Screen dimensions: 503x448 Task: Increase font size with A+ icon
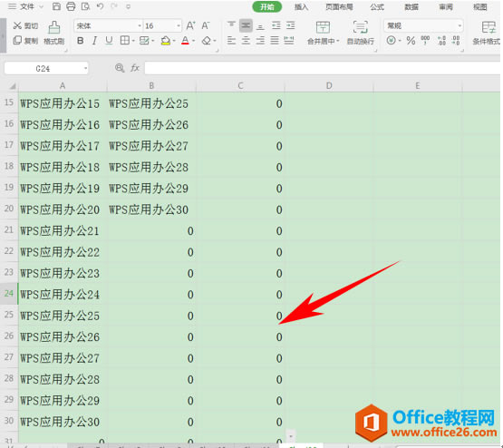point(190,25)
